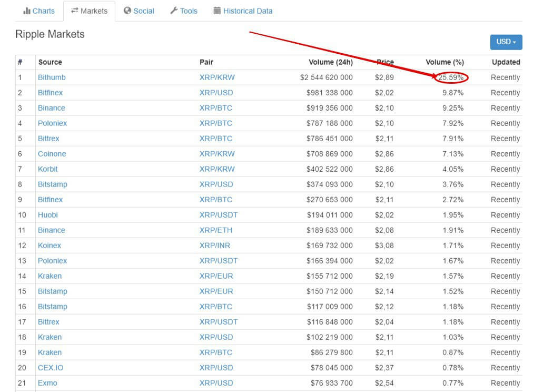Open the Kraken link in row 19
This screenshot has height=392, width=543.
point(50,352)
